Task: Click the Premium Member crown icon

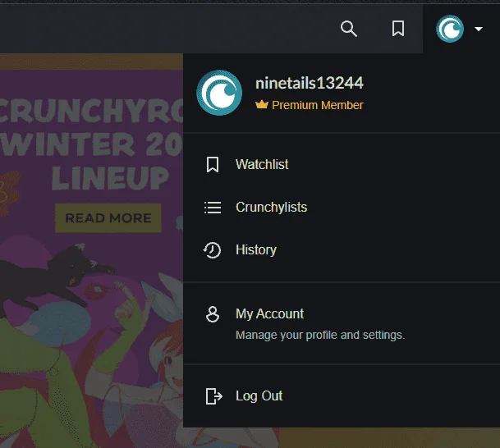Action: point(261,104)
